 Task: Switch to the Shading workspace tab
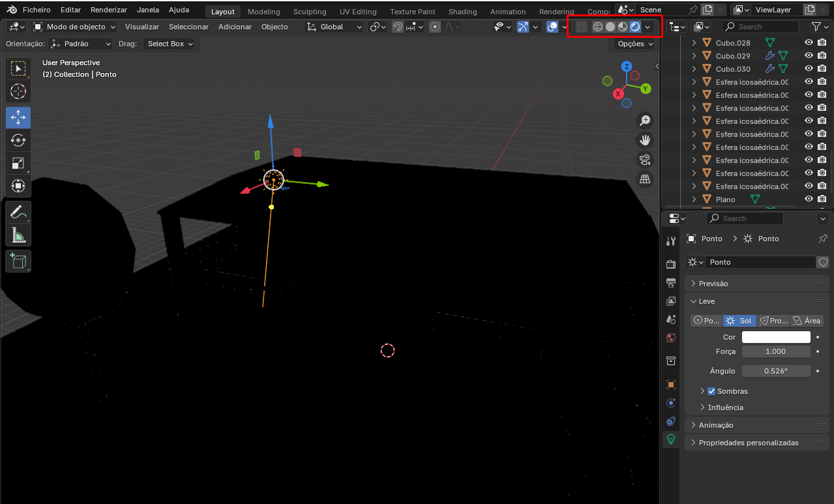pos(462,12)
